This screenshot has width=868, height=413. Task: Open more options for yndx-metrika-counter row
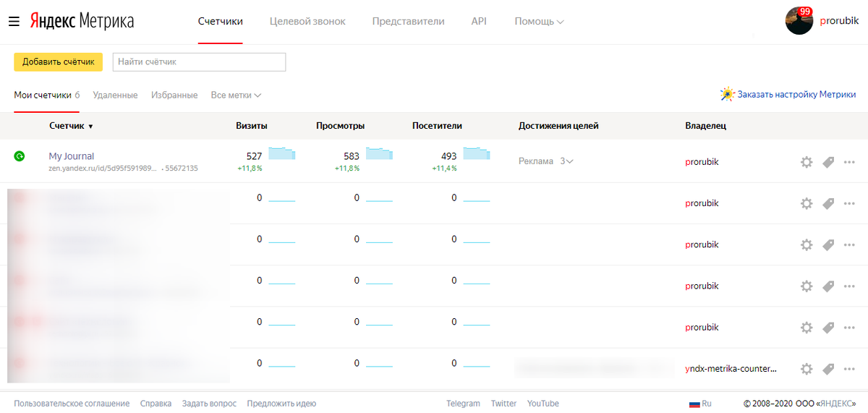tap(849, 369)
